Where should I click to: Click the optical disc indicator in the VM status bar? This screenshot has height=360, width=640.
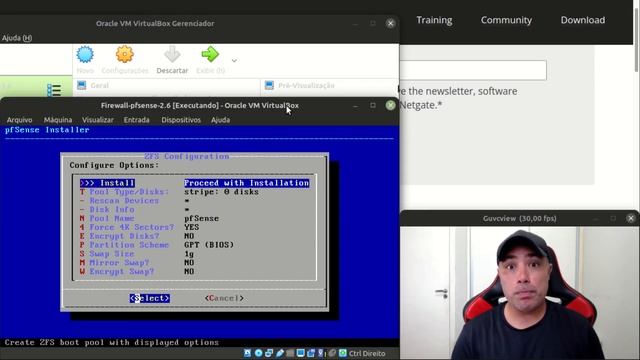coord(258,353)
